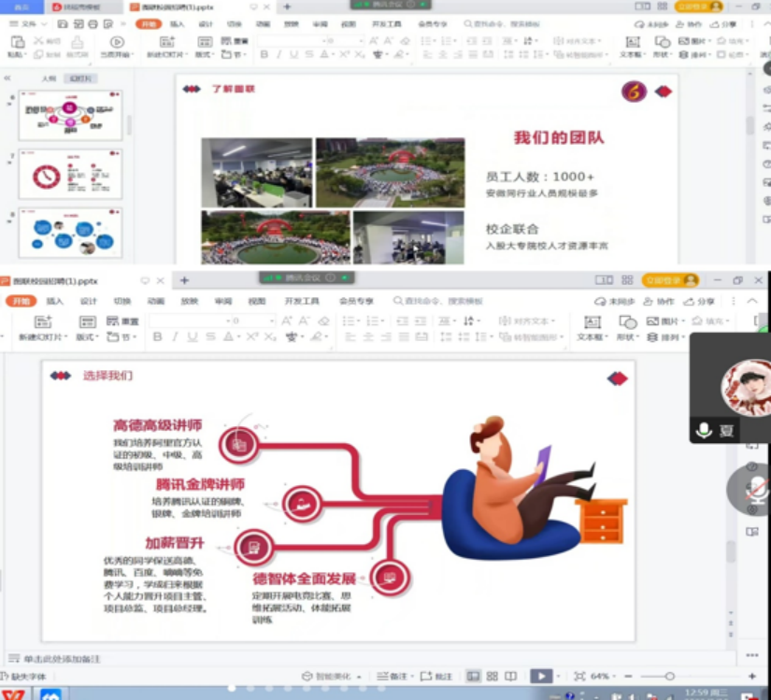
Task: Click increase font size icon in the lower window
Action: [x=287, y=321]
